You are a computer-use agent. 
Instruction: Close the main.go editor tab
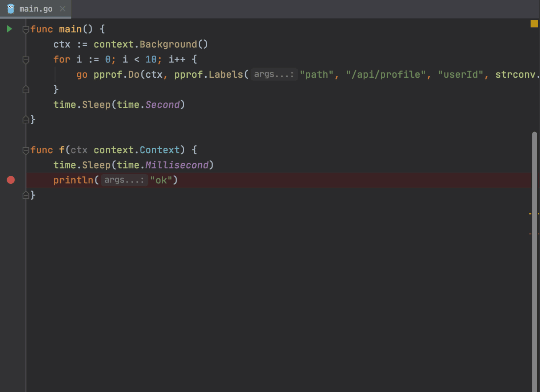(x=63, y=9)
